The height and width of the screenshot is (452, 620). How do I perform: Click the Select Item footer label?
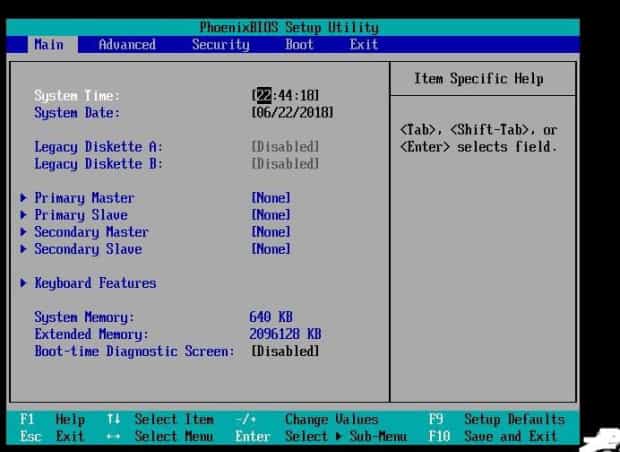[x=174, y=419]
